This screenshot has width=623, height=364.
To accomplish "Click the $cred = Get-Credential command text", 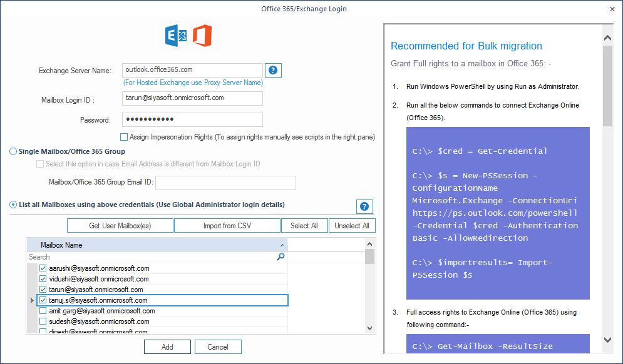I will coord(480,151).
